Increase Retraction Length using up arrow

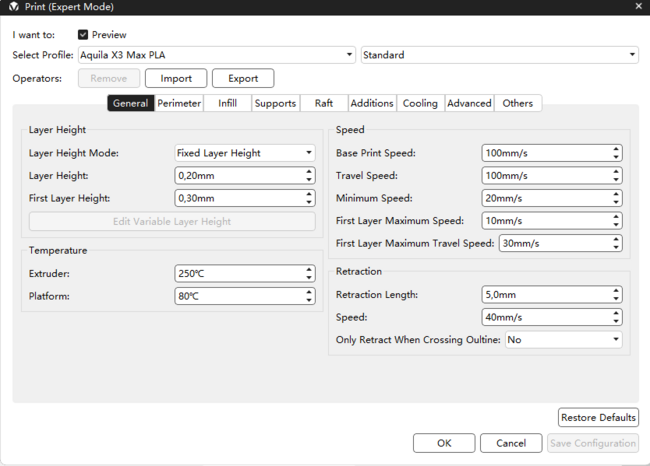(616, 291)
